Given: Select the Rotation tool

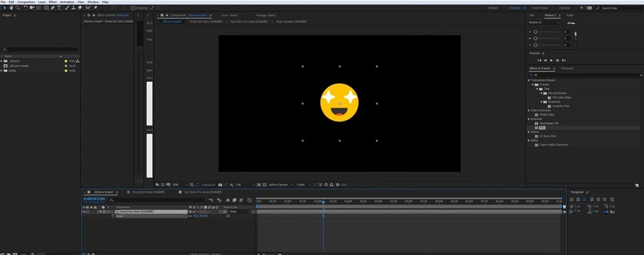Looking at the screenshot, I should (25, 8).
